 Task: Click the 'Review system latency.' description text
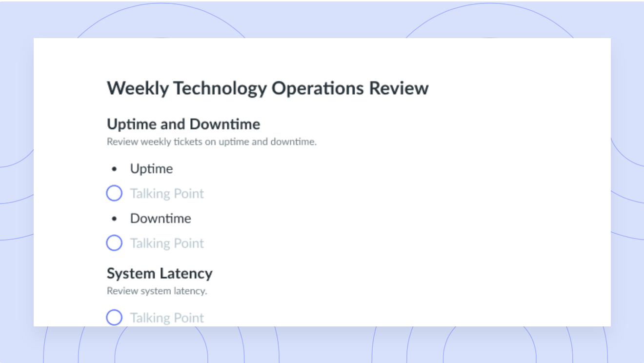[x=157, y=291]
